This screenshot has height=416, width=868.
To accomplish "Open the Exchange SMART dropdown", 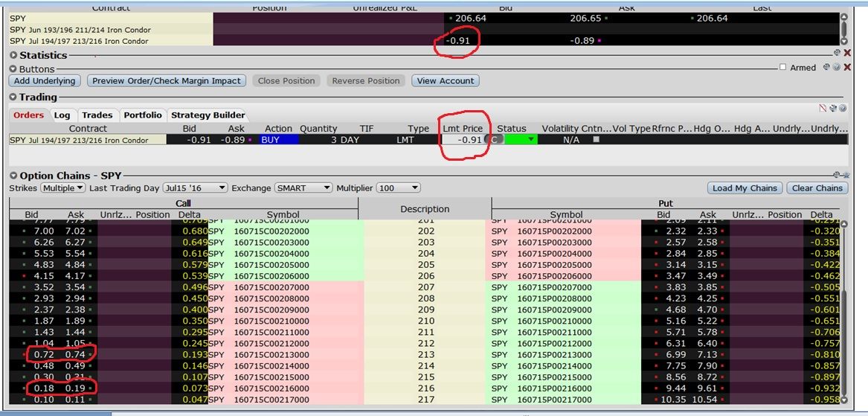I will point(304,188).
